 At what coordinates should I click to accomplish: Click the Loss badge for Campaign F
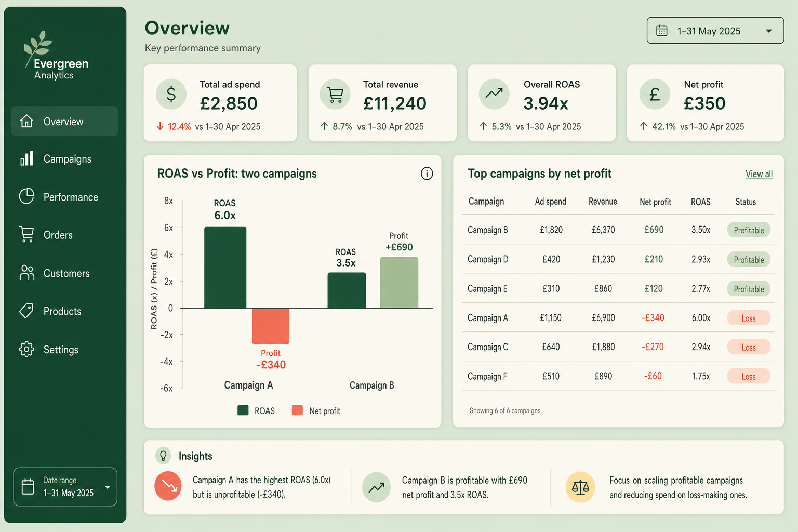[x=749, y=376]
